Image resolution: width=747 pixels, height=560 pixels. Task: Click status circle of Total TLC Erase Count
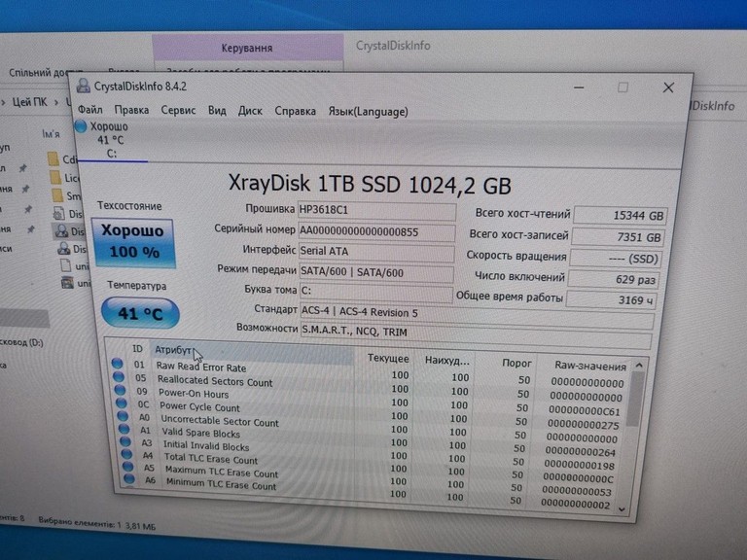[x=127, y=454]
